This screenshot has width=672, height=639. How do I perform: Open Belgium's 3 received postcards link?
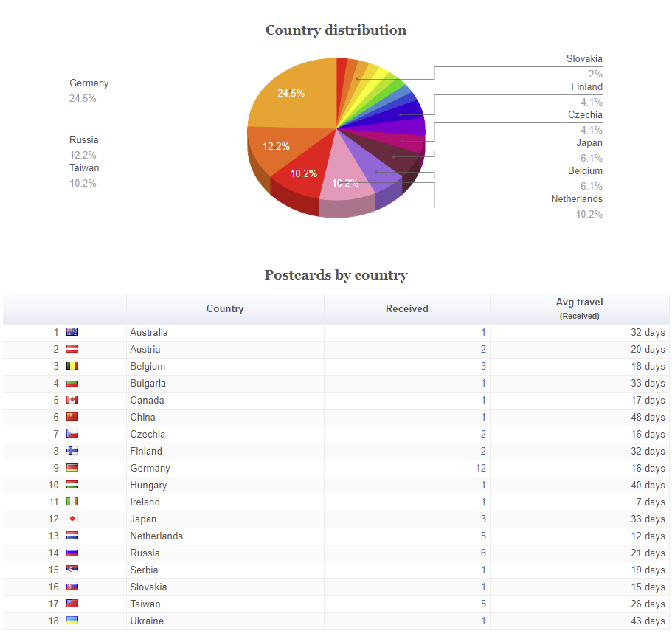[483, 366]
